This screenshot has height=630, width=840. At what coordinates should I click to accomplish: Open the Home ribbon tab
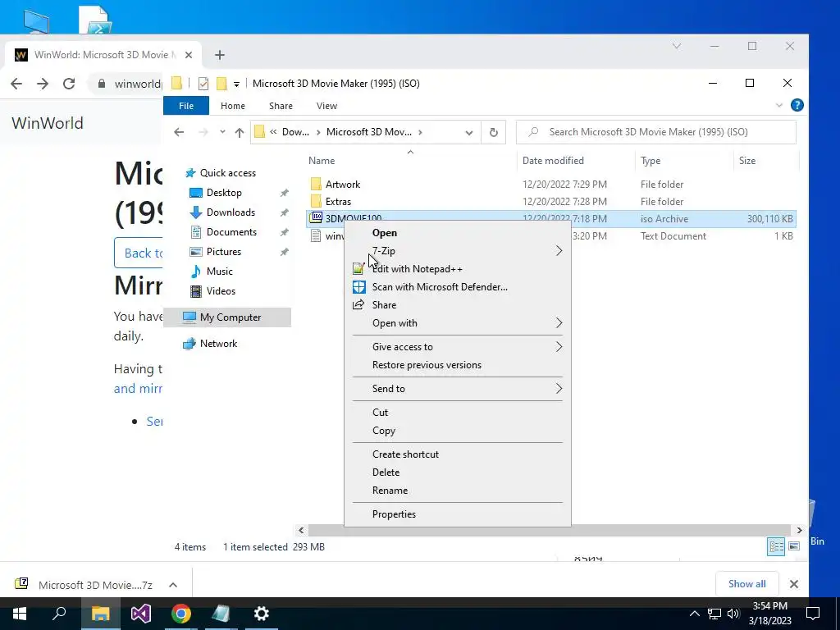pos(232,106)
